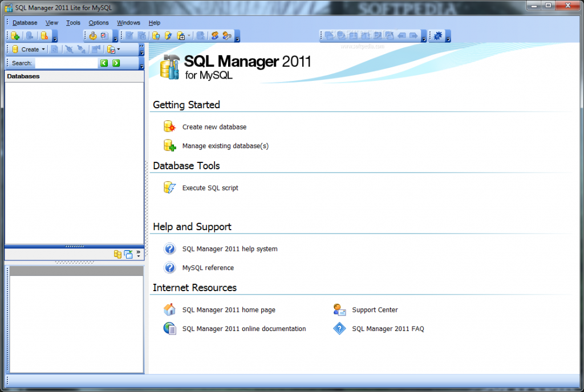
Task: Open SQL Manager 2011 online documentation link
Action: (244, 329)
